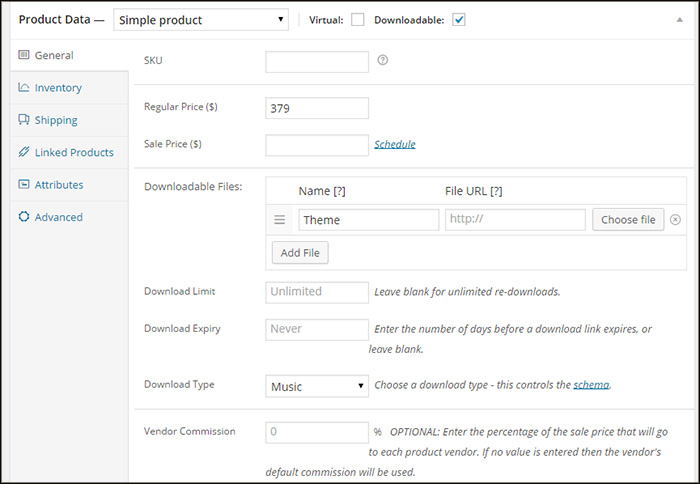Click the Vendor Commission label
The width and height of the screenshot is (700, 484).
[189, 431]
